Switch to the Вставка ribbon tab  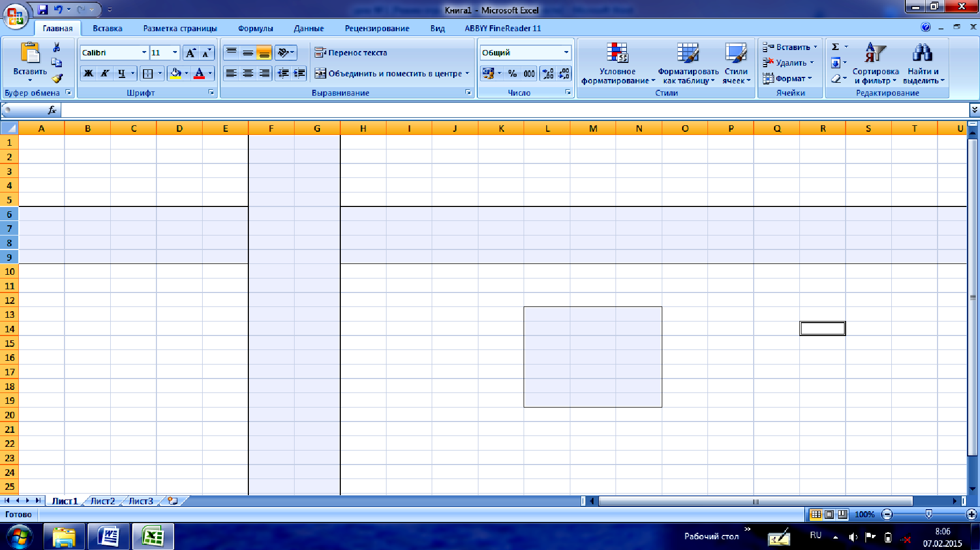click(x=108, y=28)
